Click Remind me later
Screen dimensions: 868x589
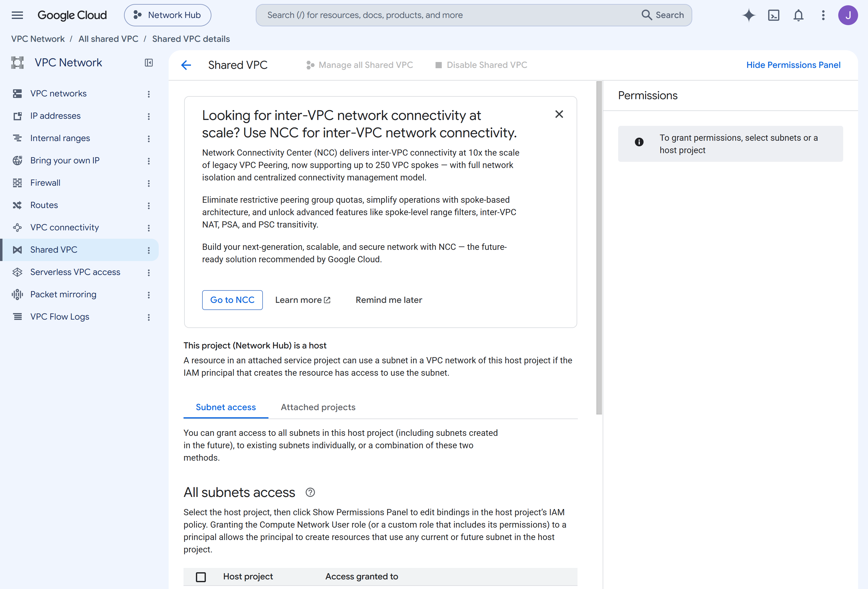pyautogui.click(x=388, y=300)
